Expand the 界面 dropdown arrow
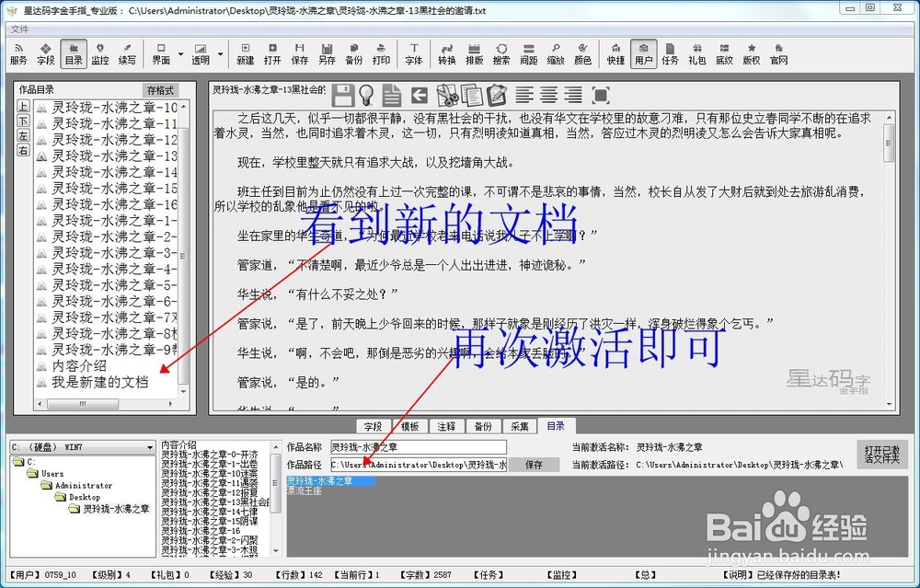This screenshot has width=920, height=588. 180,54
